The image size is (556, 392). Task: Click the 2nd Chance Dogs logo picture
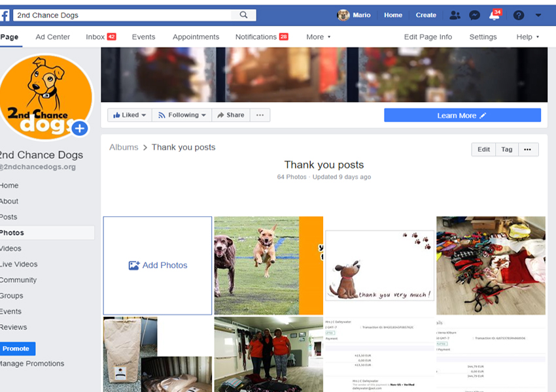[45, 97]
